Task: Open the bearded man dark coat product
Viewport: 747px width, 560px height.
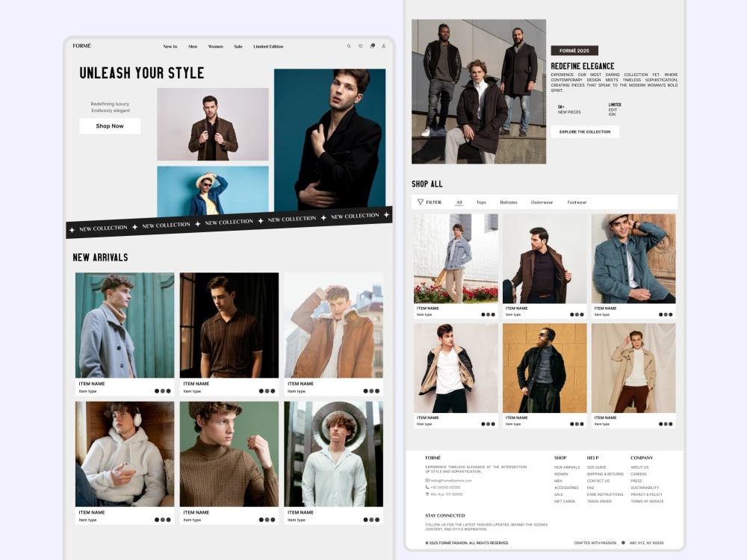Action: [x=545, y=368]
